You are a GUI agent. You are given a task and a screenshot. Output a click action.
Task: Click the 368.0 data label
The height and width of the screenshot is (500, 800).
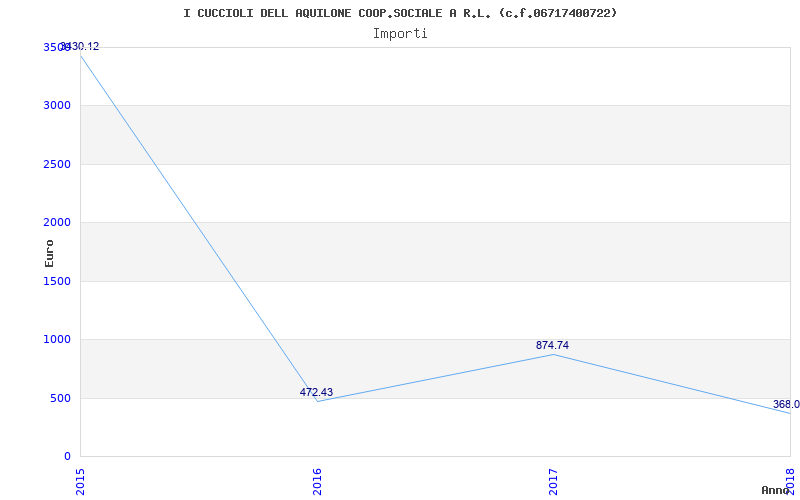coord(786,405)
